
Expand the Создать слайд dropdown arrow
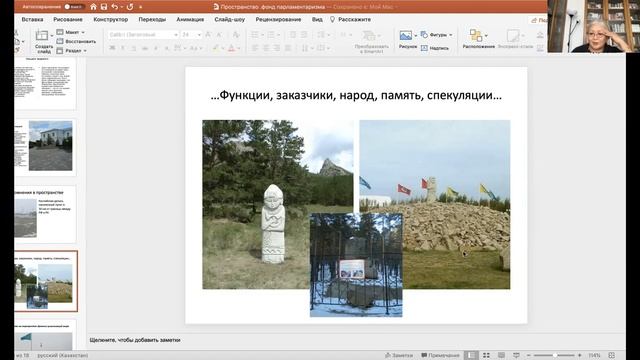[52, 36]
